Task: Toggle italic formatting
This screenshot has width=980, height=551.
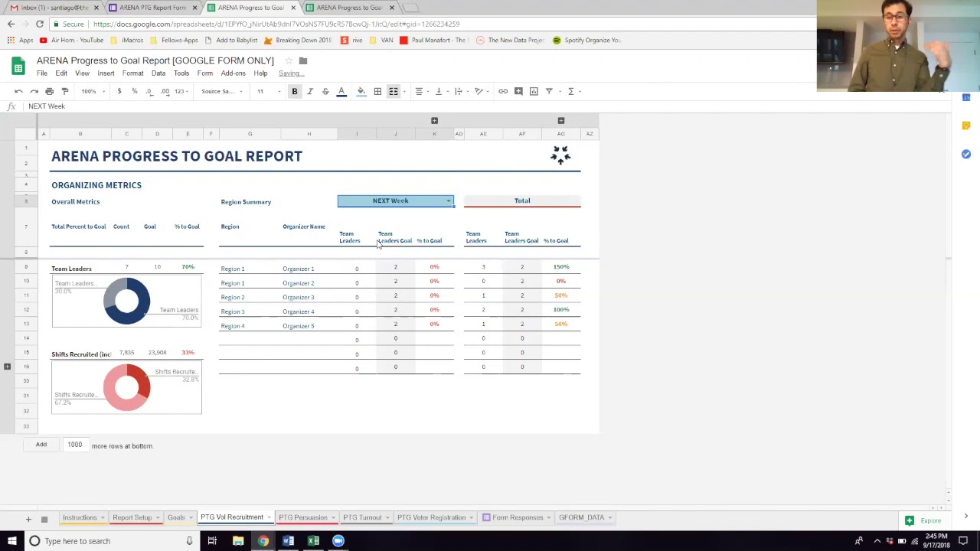Action: tap(310, 91)
